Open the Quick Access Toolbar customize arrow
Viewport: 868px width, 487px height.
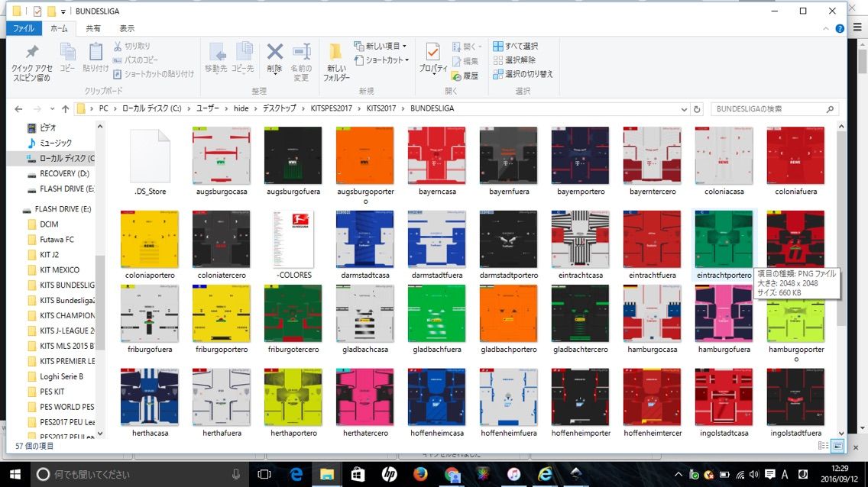[x=63, y=11]
